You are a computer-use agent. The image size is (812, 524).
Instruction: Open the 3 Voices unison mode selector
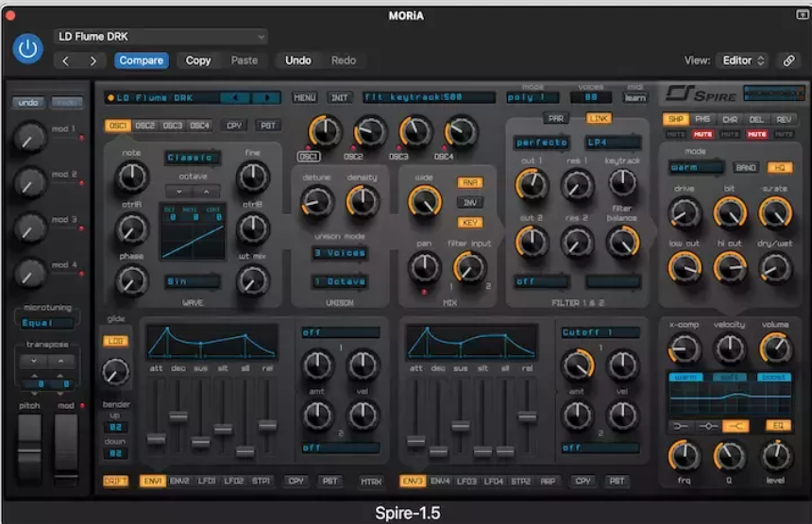tap(340, 253)
